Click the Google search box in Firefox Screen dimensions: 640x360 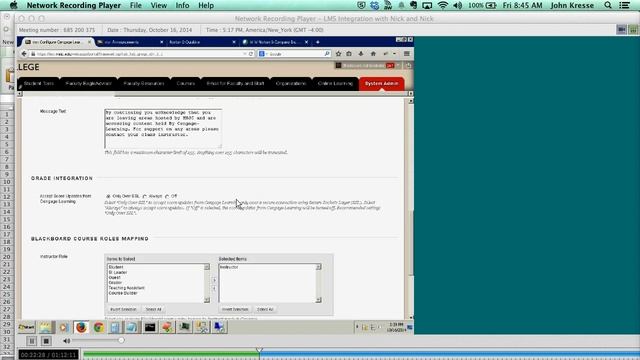tap(295, 54)
